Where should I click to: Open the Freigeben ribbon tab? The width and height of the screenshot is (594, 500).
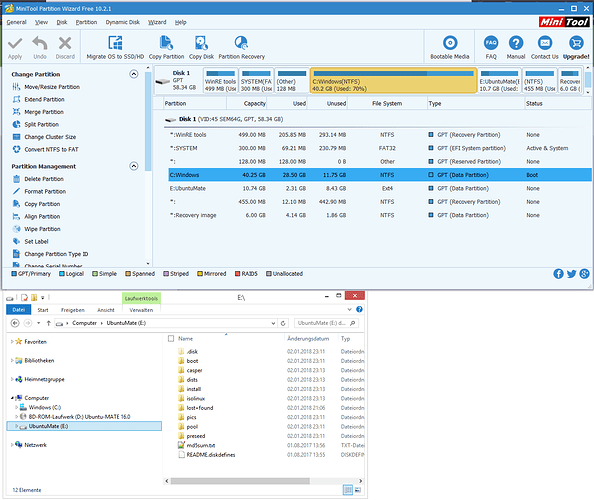point(73,310)
